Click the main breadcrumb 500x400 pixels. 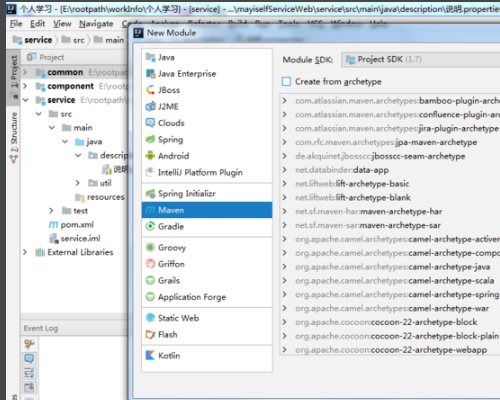(x=109, y=40)
